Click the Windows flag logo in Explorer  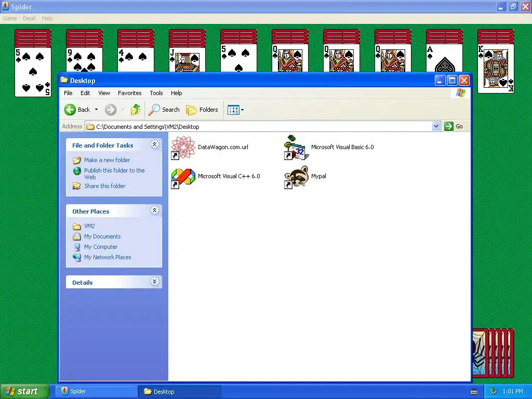pos(461,93)
